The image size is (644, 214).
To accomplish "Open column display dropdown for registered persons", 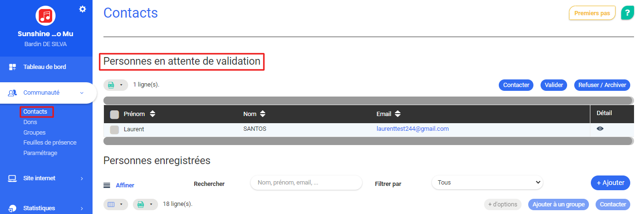I will tap(115, 204).
